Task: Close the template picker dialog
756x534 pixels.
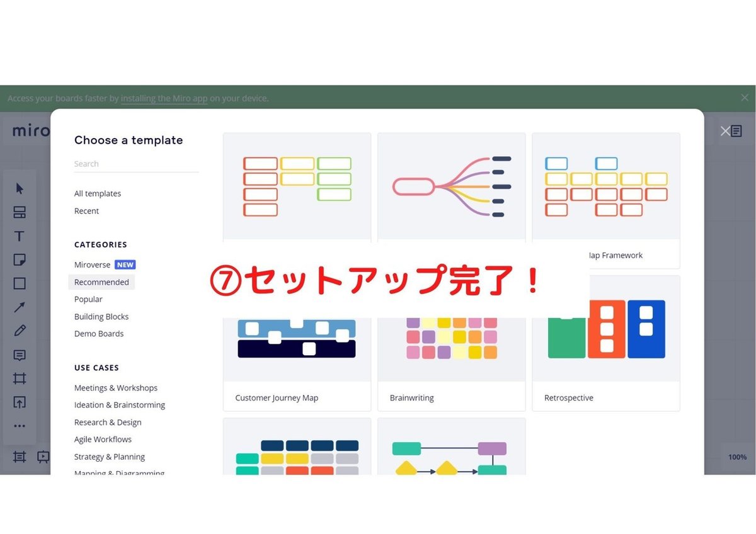Action: pos(725,131)
